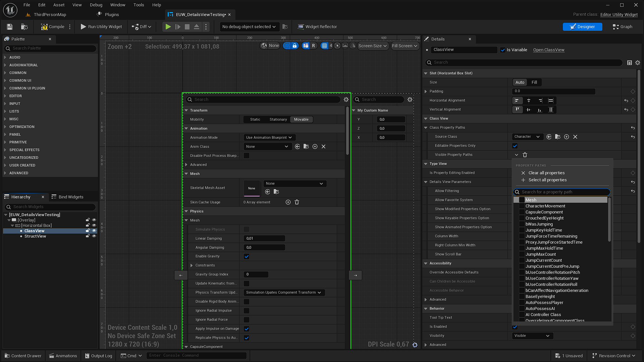The width and height of the screenshot is (644, 362).
Task: Switch to Graph editor mode
Action: click(x=623, y=27)
